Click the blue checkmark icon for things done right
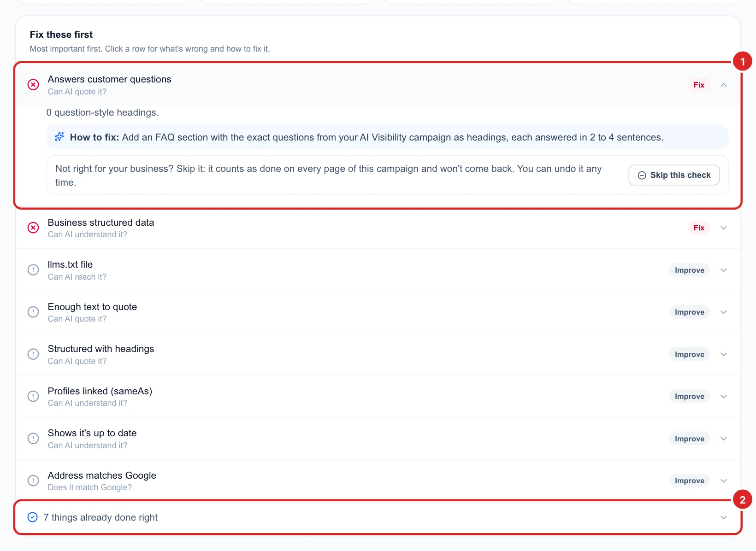The width and height of the screenshot is (756, 551). (33, 517)
